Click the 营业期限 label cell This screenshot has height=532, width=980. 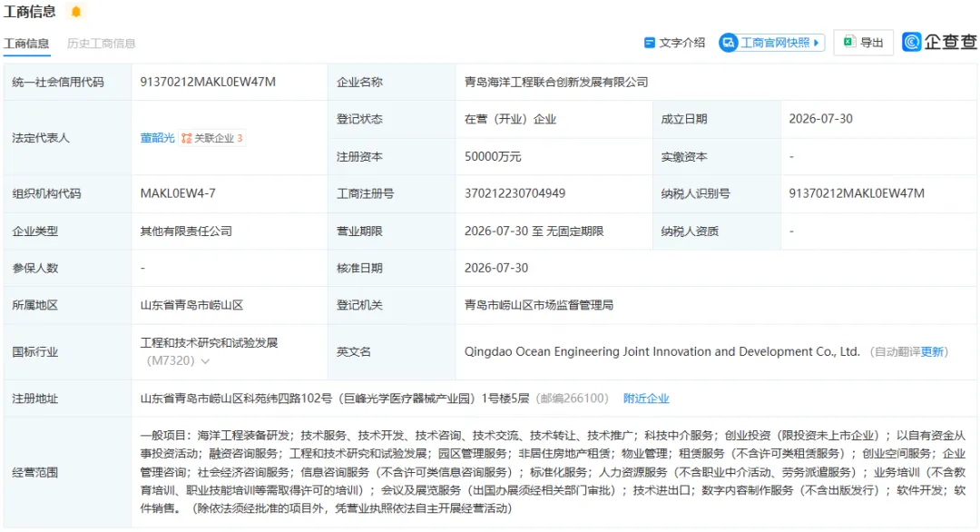[x=392, y=231]
